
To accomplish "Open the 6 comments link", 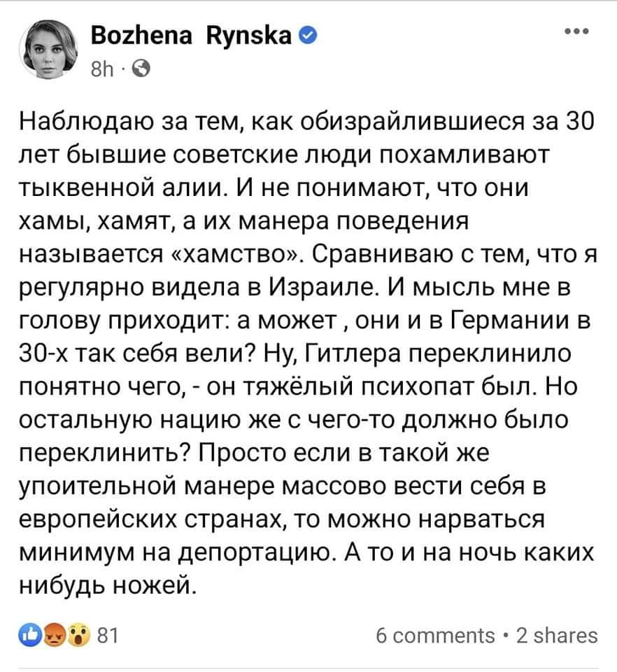I will 435,636.
